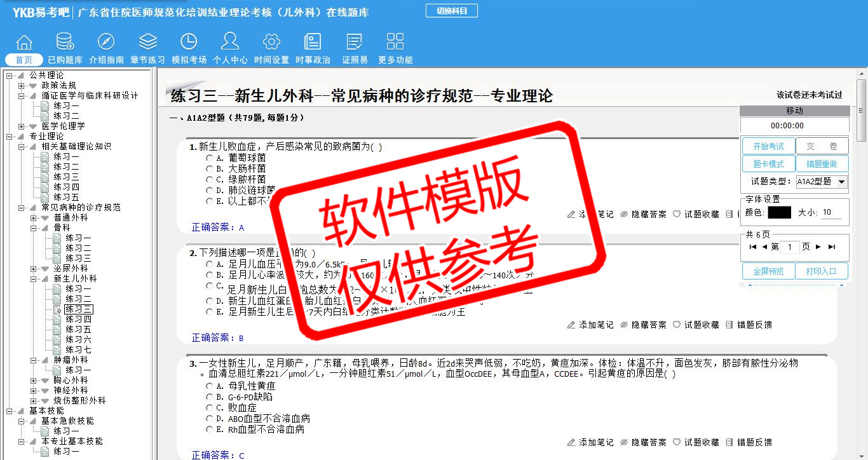Click 添加笔记 for question 2
Screen dimensions: 868x460
[590, 325]
